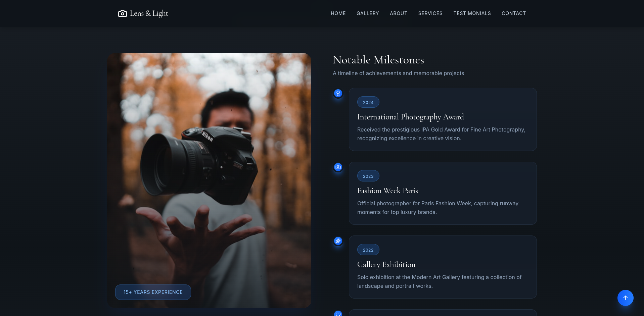This screenshot has height=316, width=644.
Task: Select the 2023 year badge
Action: [x=368, y=176]
